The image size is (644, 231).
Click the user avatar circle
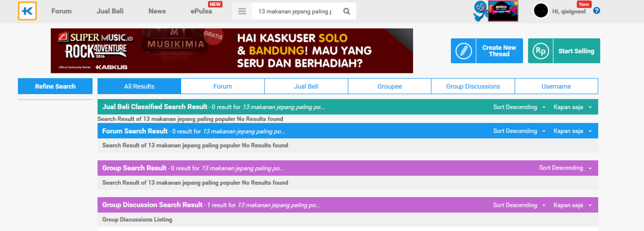click(541, 11)
